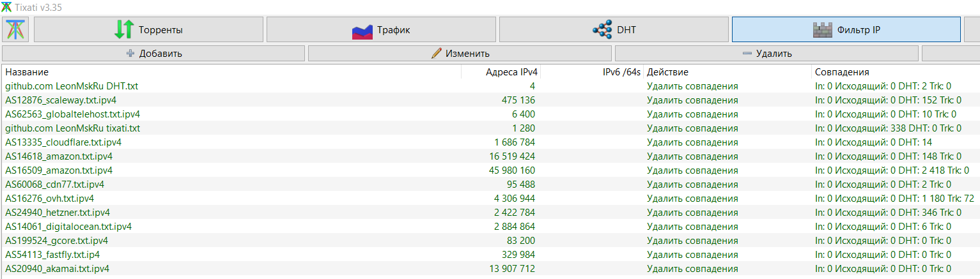Click the plus icon on Добавить
The width and height of the screenshot is (980, 279).
pos(130,54)
